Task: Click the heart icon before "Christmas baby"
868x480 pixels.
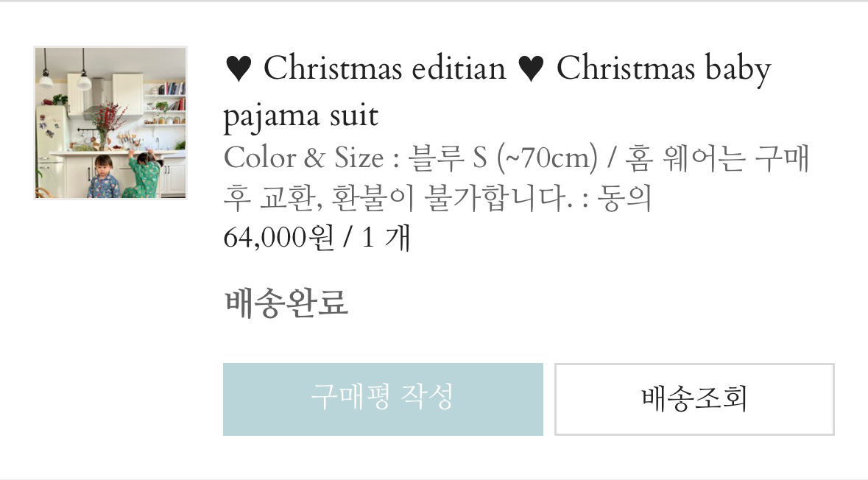Action: point(531,70)
